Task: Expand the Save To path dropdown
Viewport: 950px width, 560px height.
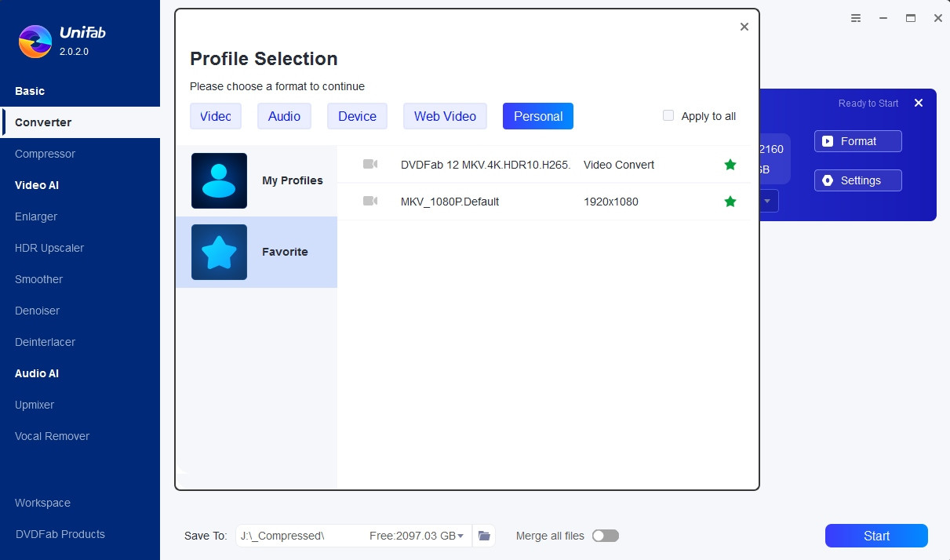Action: pos(460,536)
